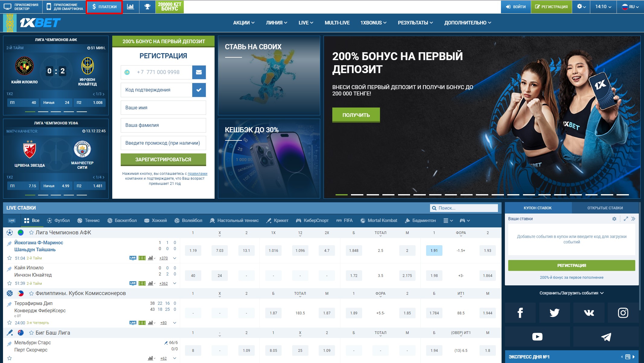This screenshot has width=644, height=363.
Task: Click the envelope icon beside phone field
Action: (x=199, y=72)
